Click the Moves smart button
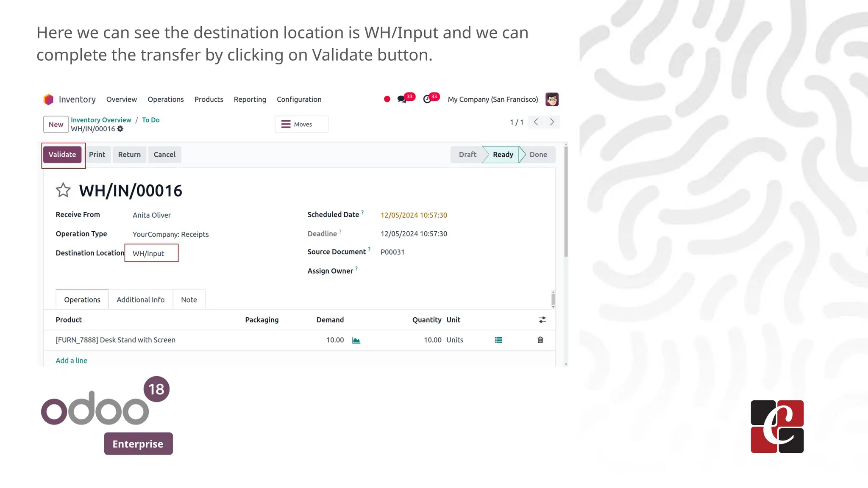This screenshot has width=868, height=488. click(x=301, y=124)
